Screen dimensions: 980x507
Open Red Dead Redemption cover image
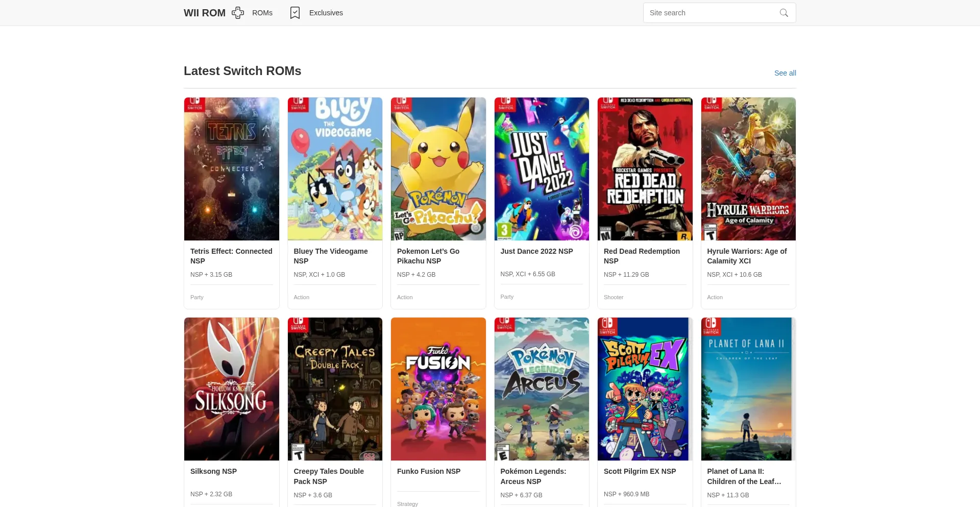coord(645,169)
